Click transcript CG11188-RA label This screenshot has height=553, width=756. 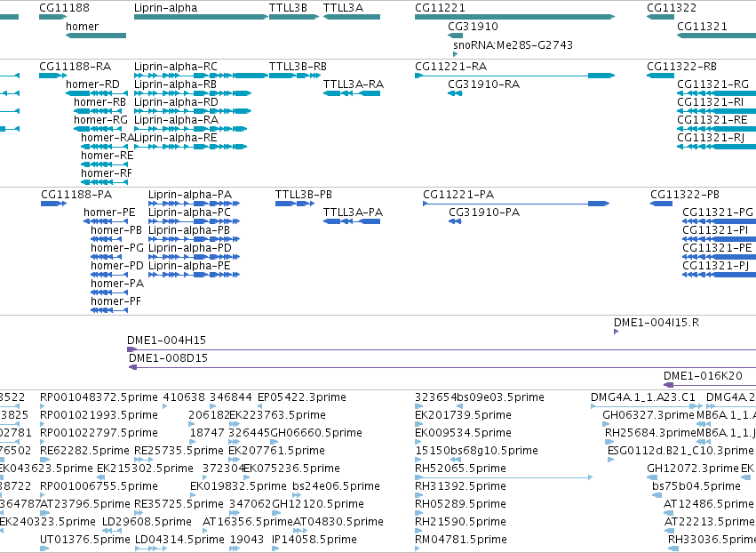75,67
